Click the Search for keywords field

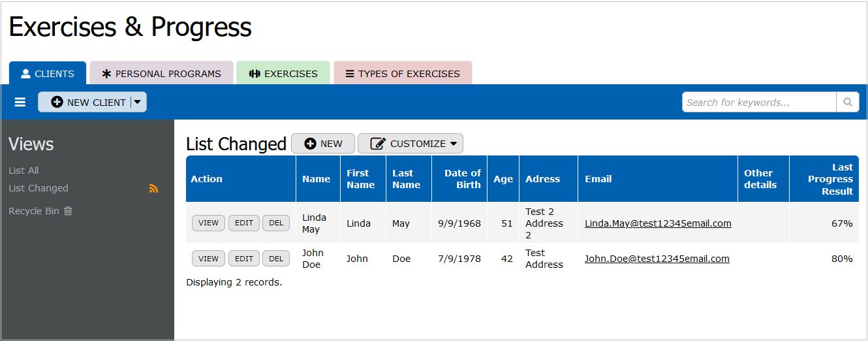click(759, 103)
